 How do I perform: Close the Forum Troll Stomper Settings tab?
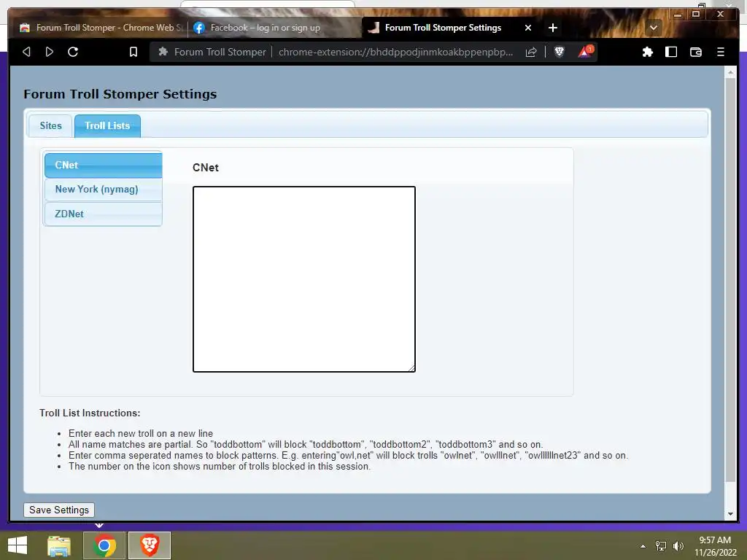coord(528,28)
